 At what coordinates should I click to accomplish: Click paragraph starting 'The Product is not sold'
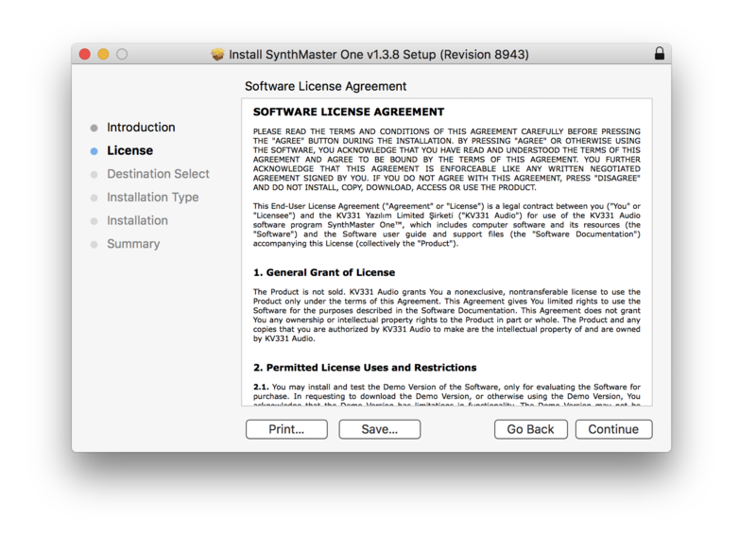pyautogui.click(x=446, y=315)
